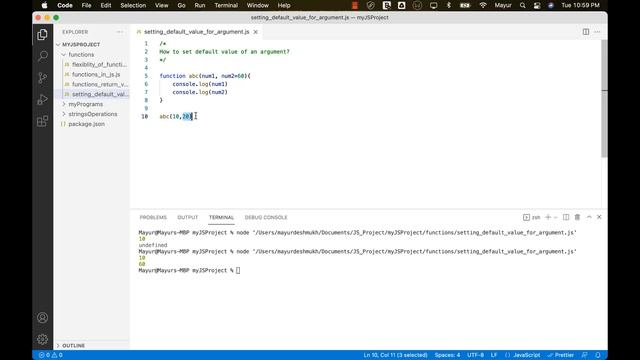Change the UTF-8 file encoding
The width and height of the screenshot is (640, 360).
click(476, 355)
